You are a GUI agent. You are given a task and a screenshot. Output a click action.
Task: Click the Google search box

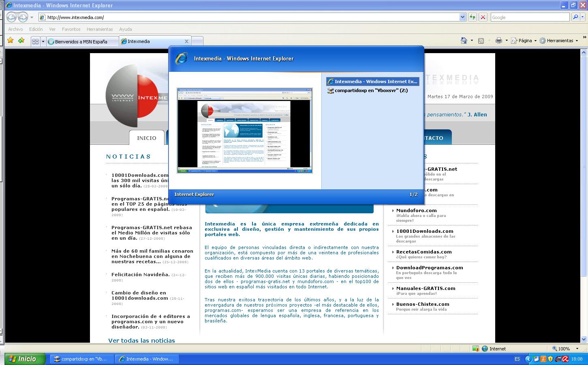530,17
